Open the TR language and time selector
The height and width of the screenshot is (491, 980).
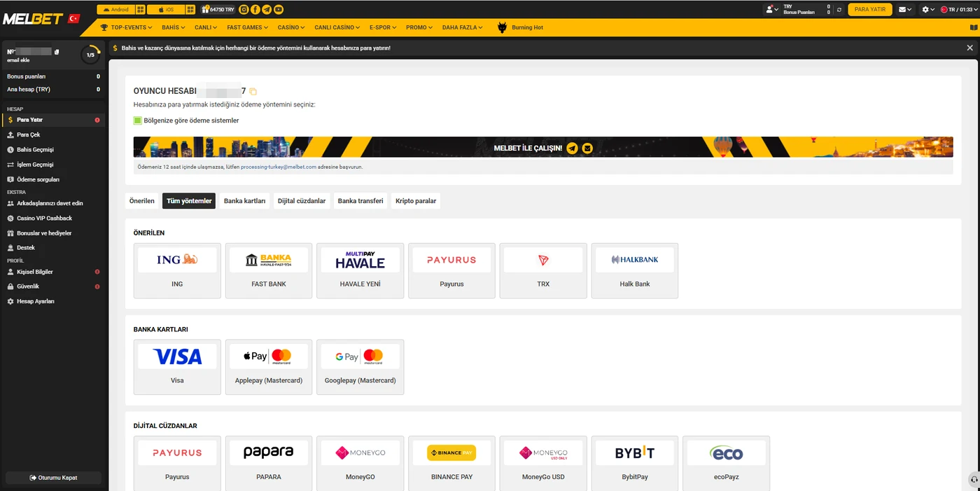click(x=958, y=10)
